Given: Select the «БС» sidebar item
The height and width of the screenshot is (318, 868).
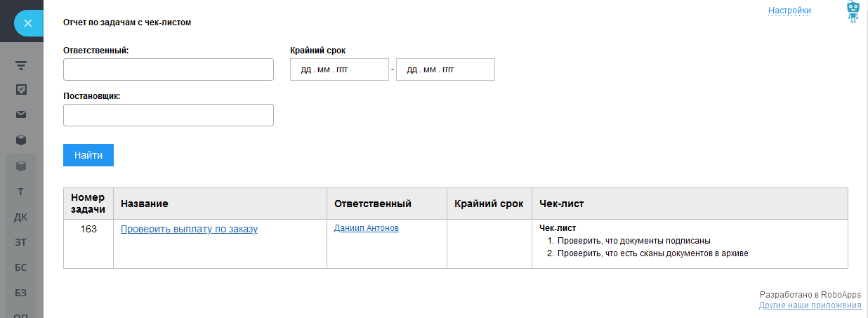Looking at the screenshot, I should click(x=21, y=267).
